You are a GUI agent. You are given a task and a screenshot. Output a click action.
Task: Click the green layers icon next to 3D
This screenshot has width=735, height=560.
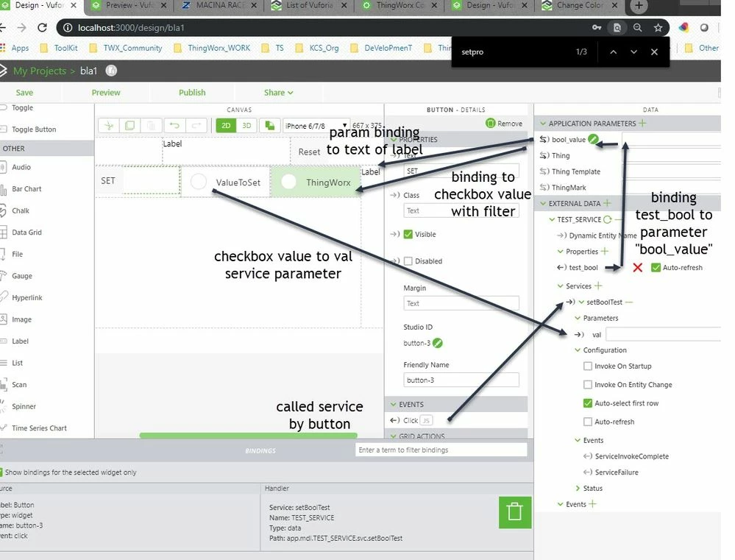coord(269,125)
